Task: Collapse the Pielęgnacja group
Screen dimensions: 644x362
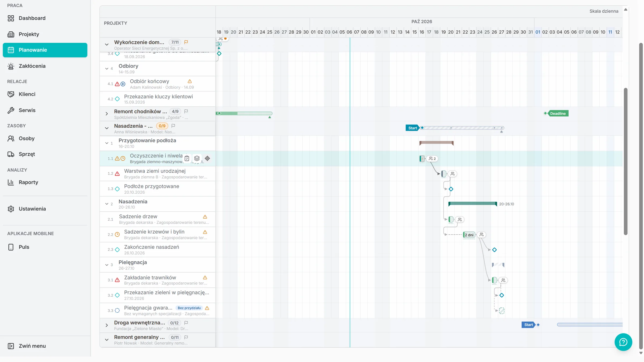Action: click(107, 265)
